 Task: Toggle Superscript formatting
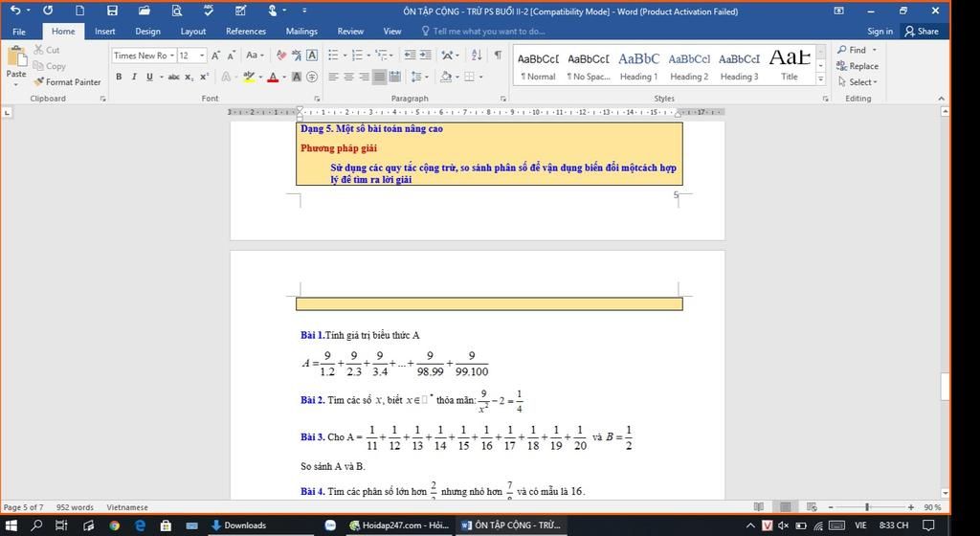[x=205, y=77]
